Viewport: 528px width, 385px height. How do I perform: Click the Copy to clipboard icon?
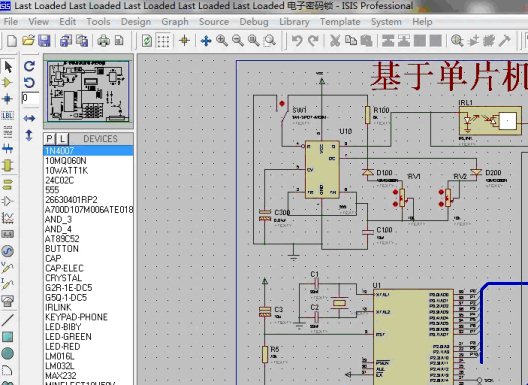coord(351,41)
